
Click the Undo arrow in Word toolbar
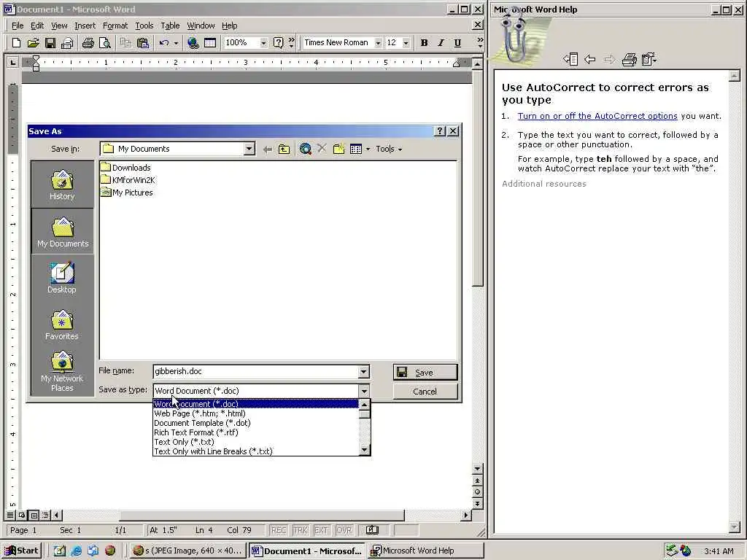(164, 43)
